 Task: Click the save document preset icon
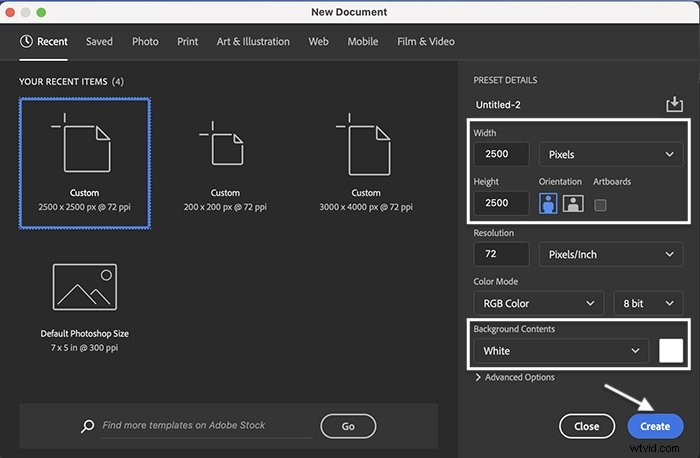674,105
